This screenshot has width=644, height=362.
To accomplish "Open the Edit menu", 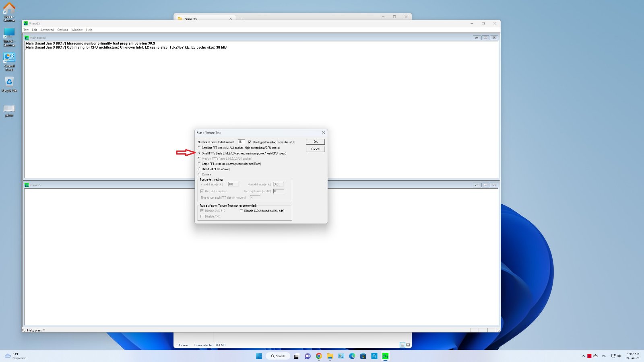I will click(35, 30).
